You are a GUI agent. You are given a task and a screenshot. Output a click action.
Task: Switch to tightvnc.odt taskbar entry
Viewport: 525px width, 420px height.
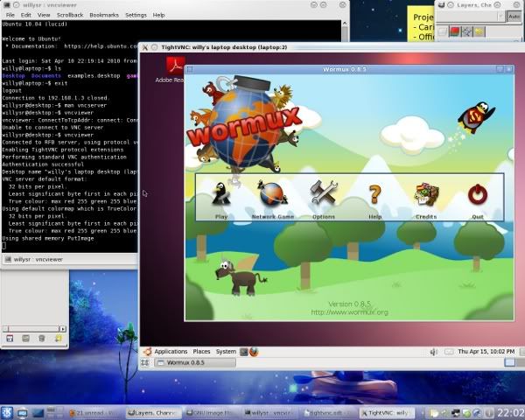pyautogui.click(x=328, y=413)
